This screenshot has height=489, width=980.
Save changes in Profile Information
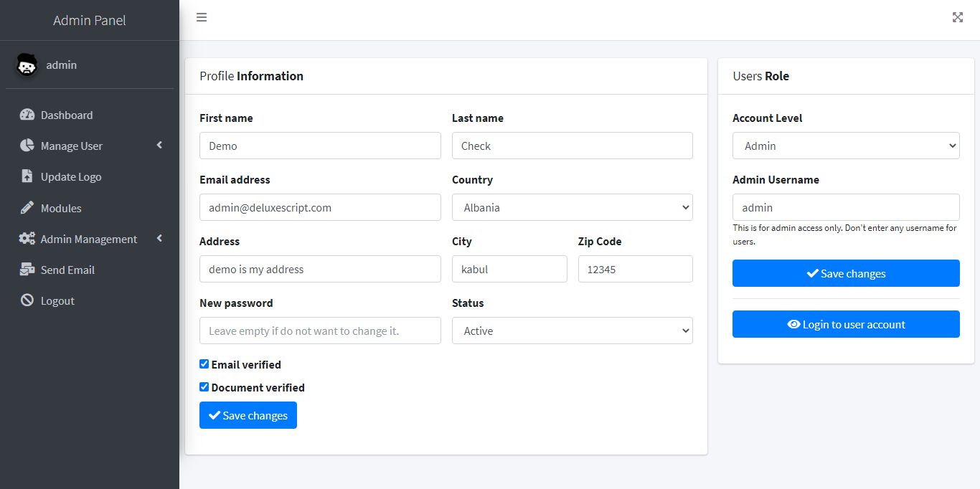click(248, 415)
